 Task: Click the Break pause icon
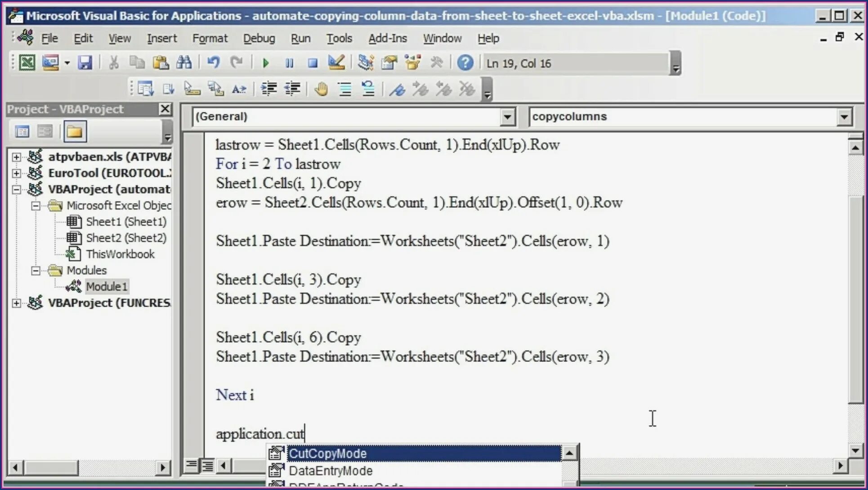(289, 63)
